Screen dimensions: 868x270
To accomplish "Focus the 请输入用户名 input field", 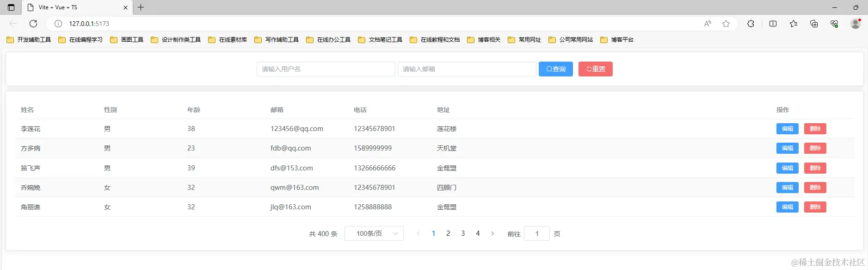I will coord(326,69).
